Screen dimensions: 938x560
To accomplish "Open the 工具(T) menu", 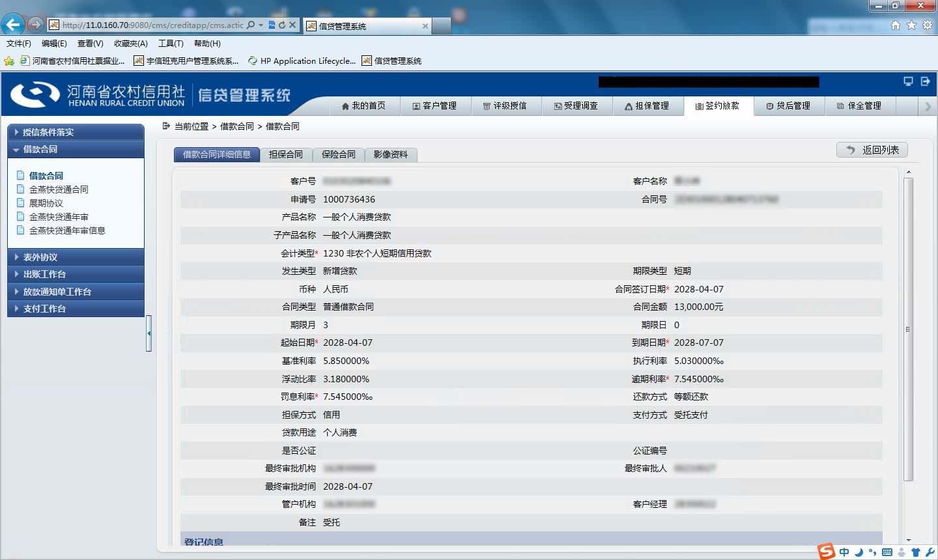I will coord(171,44).
